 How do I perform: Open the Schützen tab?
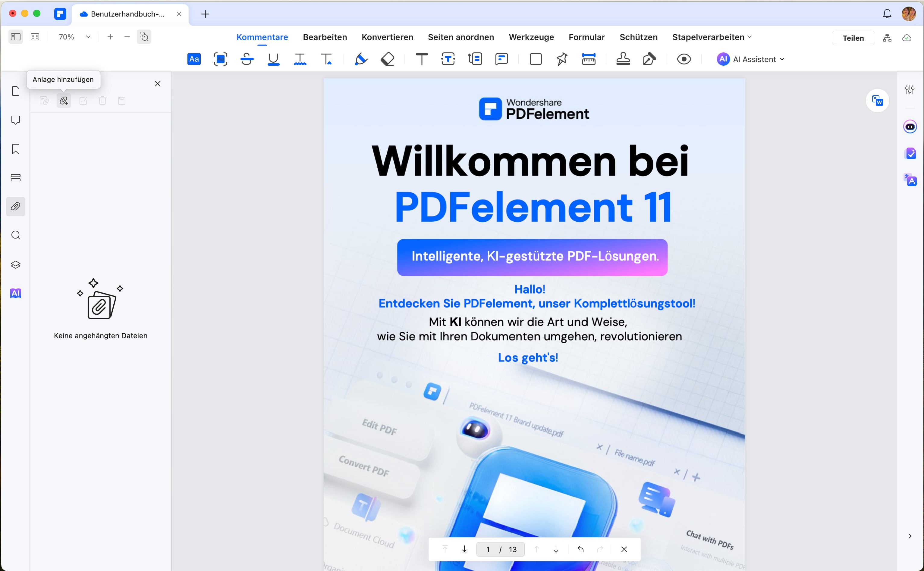click(638, 37)
